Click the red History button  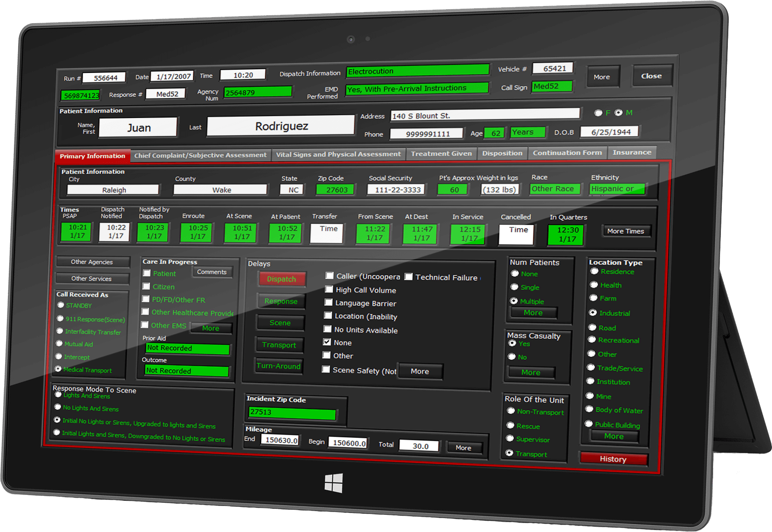coord(613,459)
